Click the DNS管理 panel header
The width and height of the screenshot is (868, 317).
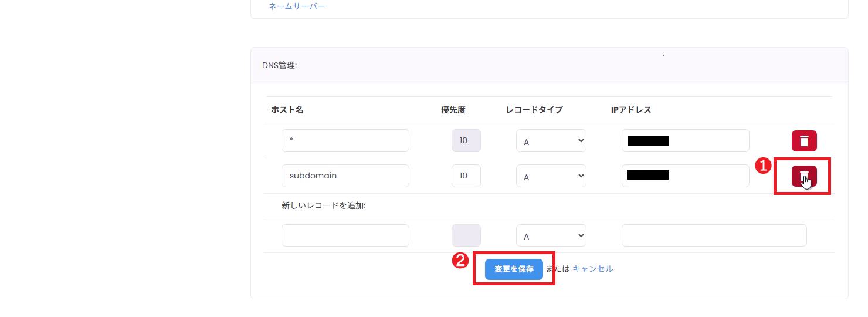[280, 65]
